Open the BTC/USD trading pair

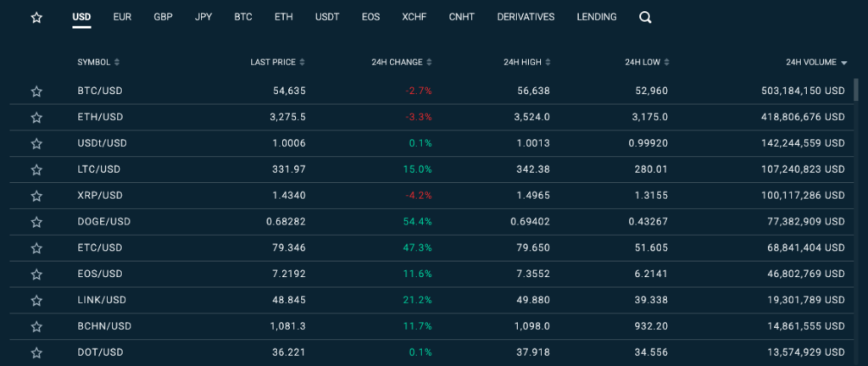click(x=100, y=91)
